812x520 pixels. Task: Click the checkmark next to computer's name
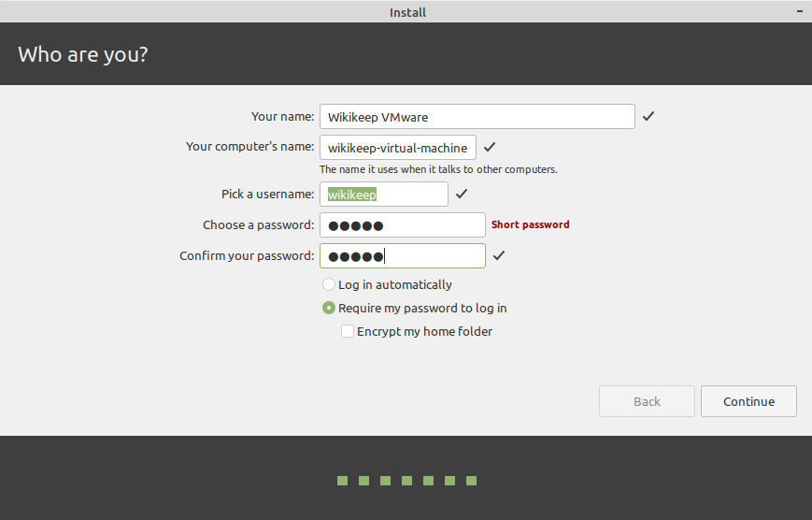coord(490,147)
